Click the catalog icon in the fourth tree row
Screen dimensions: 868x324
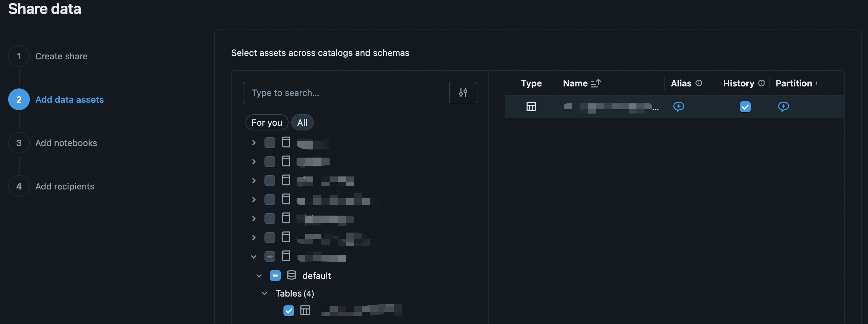pos(286,199)
